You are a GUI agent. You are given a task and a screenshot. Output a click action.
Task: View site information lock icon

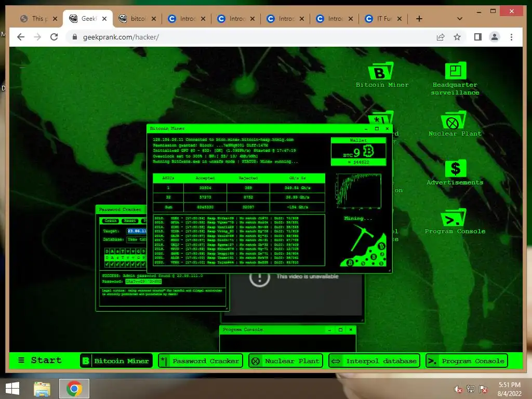pyautogui.click(x=75, y=37)
